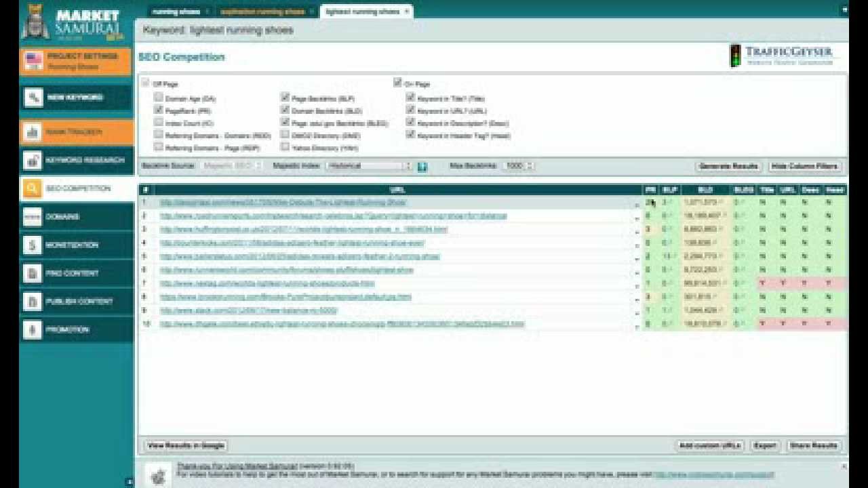Open Project Settings flag icon
This screenshot has height=488, width=868.
point(33,62)
